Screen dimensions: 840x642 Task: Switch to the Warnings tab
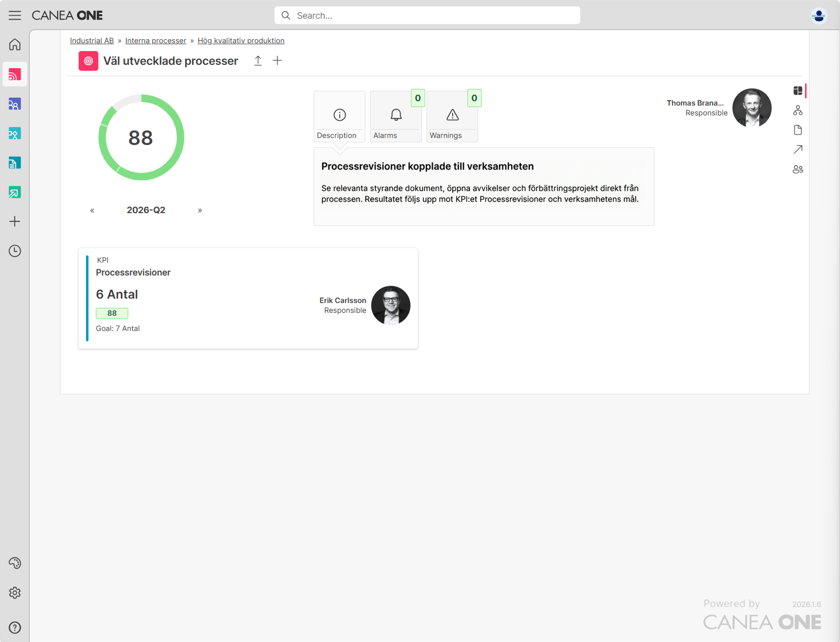click(452, 117)
